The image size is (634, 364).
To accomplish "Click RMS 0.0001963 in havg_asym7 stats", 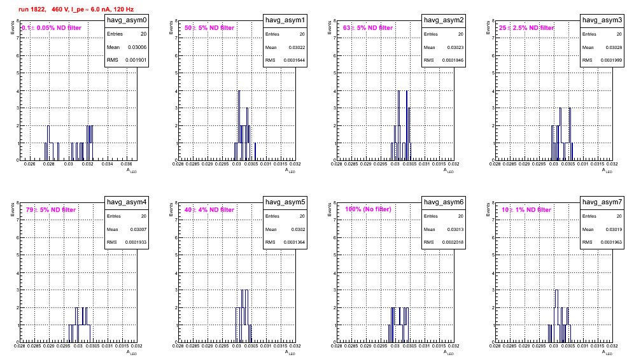I will click(x=602, y=242).
